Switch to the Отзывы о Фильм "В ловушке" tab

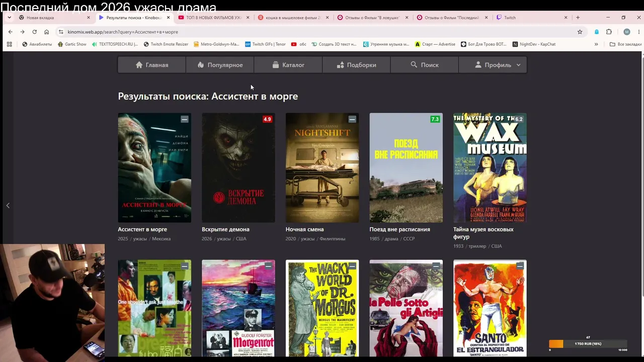point(373,18)
